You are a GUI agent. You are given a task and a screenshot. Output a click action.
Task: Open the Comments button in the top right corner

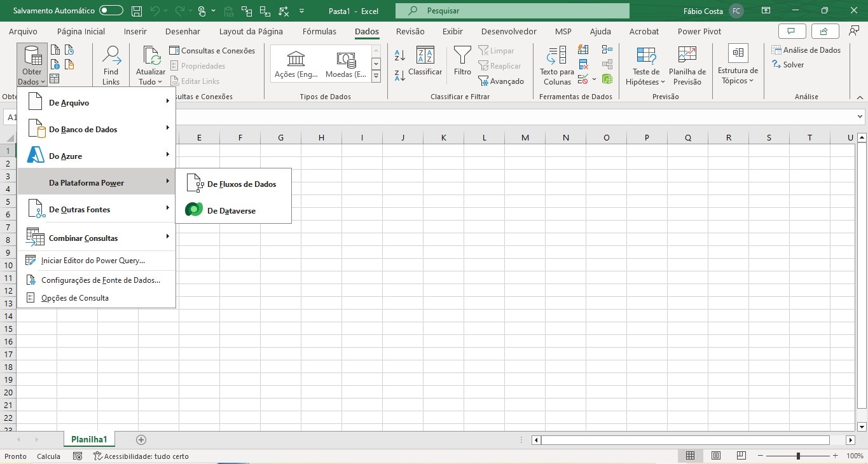tap(792, 31)
